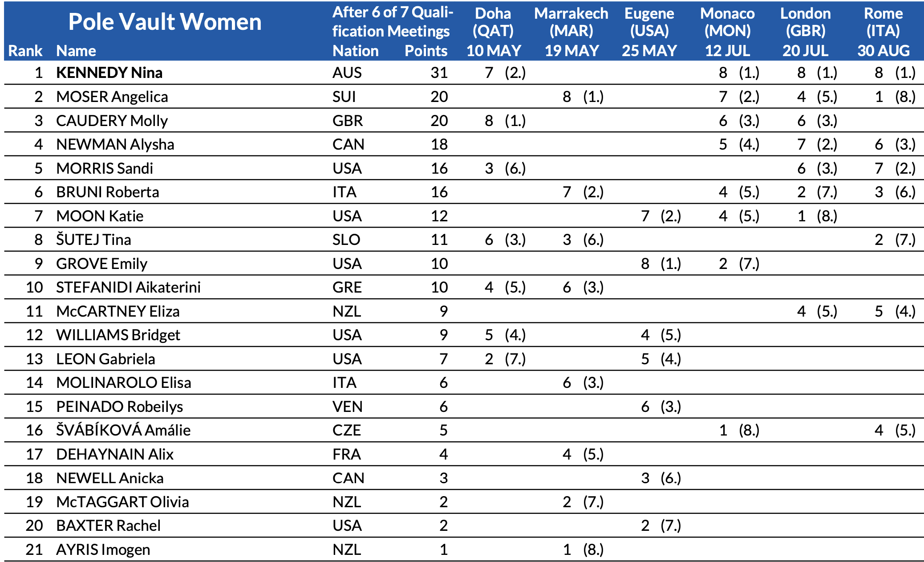Select the Marrakech (MAR) column header
This screenshot has height=562, width=924.
tap(571, 31)
